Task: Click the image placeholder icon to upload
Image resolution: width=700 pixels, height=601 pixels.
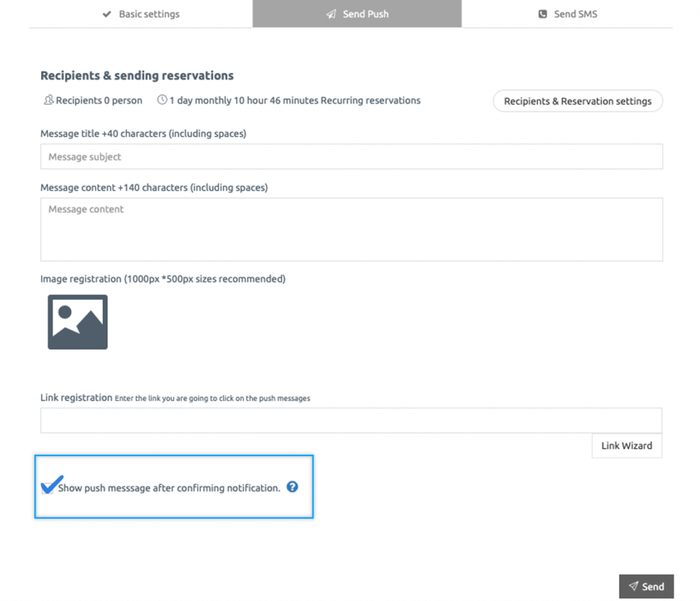Action: 77,321
